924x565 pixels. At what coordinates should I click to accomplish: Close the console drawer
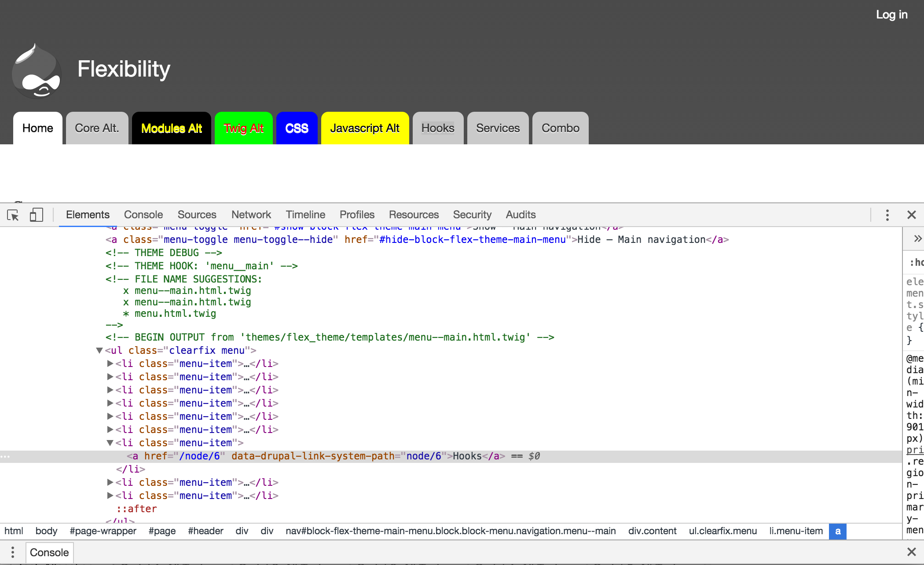[x=912, y=552]
